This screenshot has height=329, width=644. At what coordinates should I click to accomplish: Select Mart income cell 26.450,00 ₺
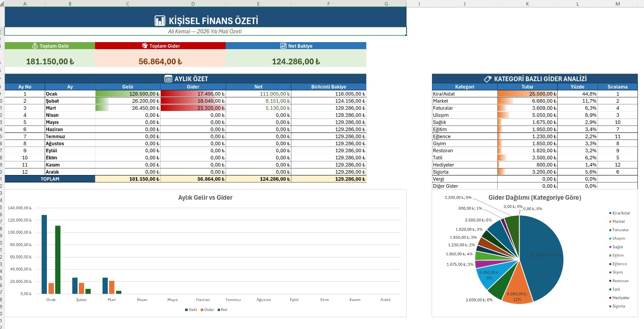click(128, 108)
